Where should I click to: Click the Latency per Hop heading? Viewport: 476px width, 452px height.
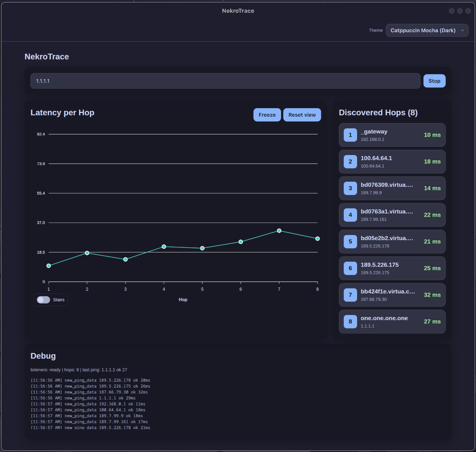62,113
